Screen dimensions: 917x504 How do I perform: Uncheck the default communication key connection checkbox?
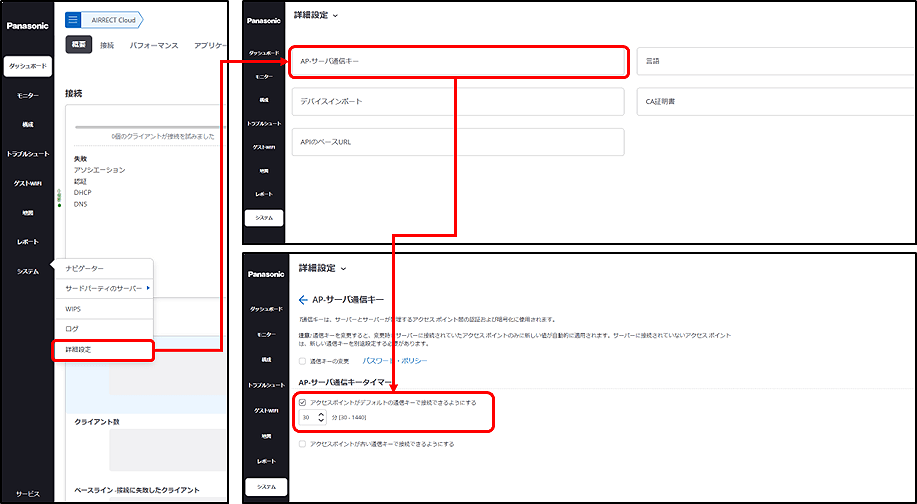click(303, 401)
